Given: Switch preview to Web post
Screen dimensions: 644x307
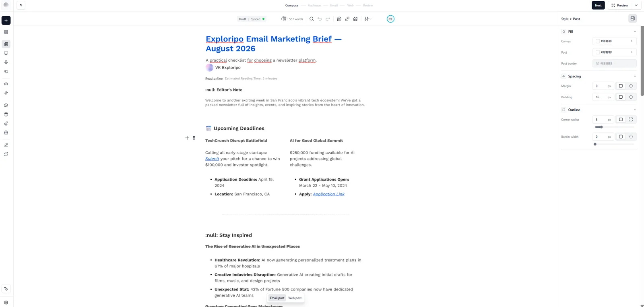Looking at the screenshot, I should (295, 298).
